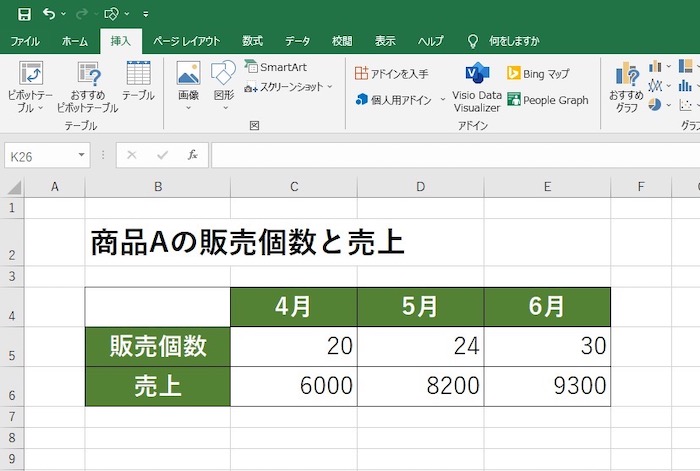Screen dimensions: 700x471
Task: Switch to the 数式 tab
Action: tap(253, 41)
